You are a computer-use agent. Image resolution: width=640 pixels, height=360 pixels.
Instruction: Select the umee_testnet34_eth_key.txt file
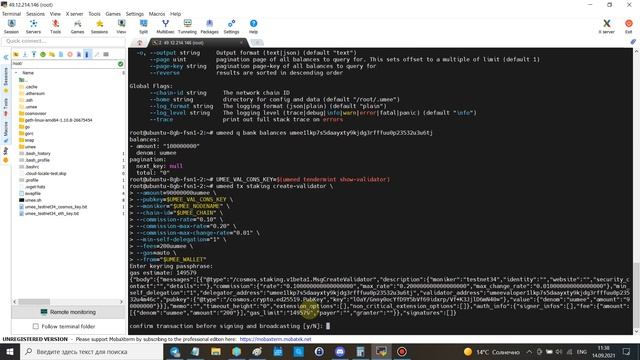tap(49, 213)
